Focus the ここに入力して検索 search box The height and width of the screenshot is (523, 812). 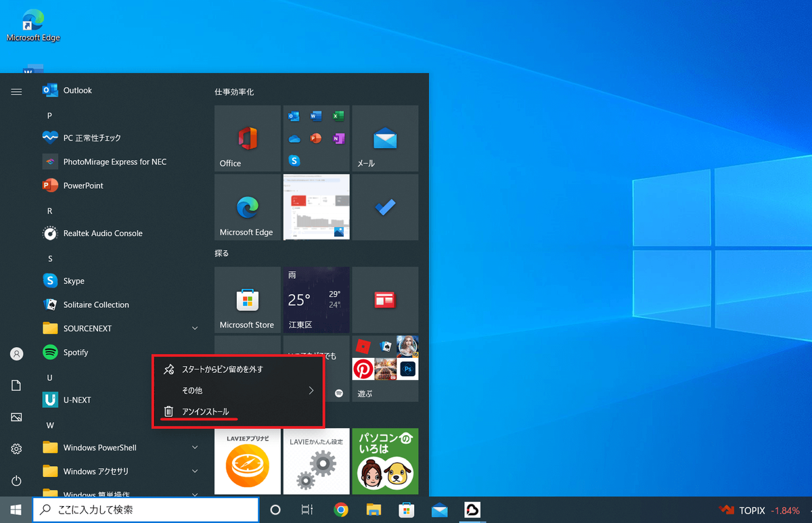[145, 509]
